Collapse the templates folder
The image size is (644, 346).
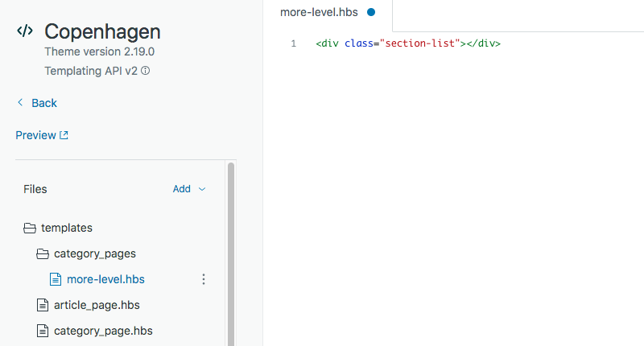[x=67, y=228]
